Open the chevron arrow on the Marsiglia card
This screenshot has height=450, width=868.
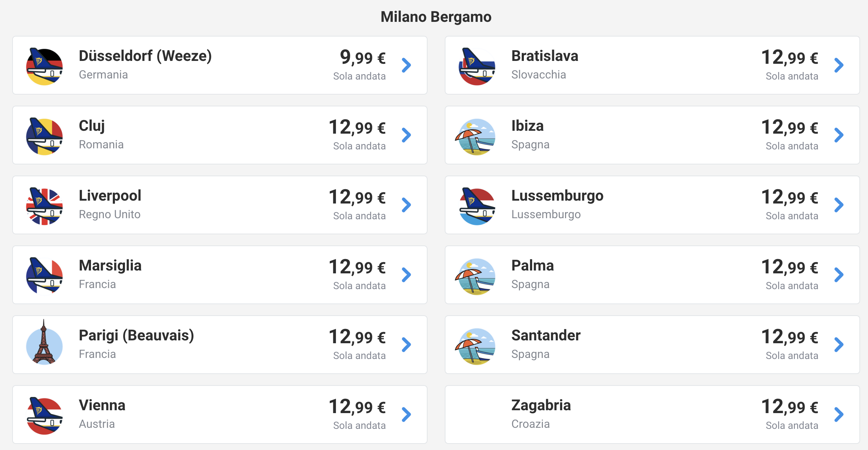point(406,275)
